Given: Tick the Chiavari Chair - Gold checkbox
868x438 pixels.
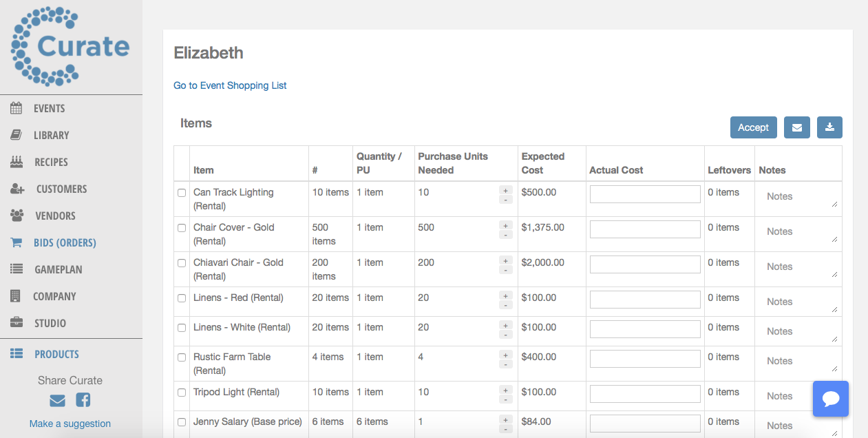Looking at the screenshot, I should point(182,263).
